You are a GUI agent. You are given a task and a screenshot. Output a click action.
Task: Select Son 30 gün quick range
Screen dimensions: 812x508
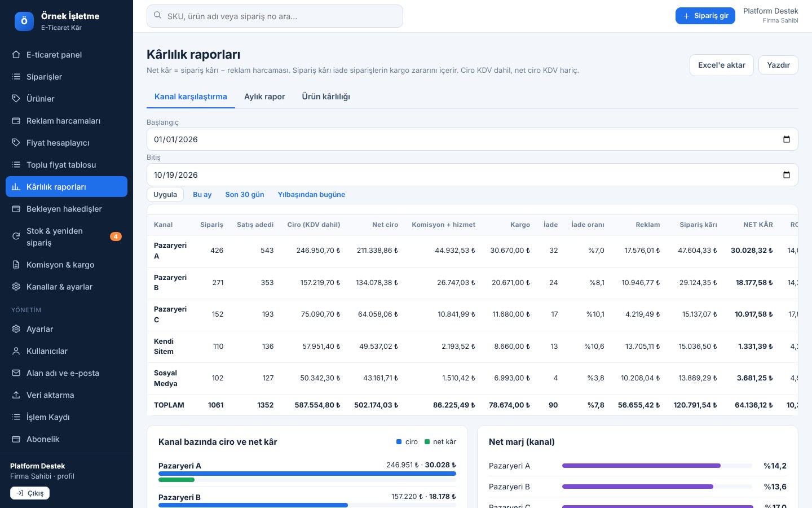point(245,195)
